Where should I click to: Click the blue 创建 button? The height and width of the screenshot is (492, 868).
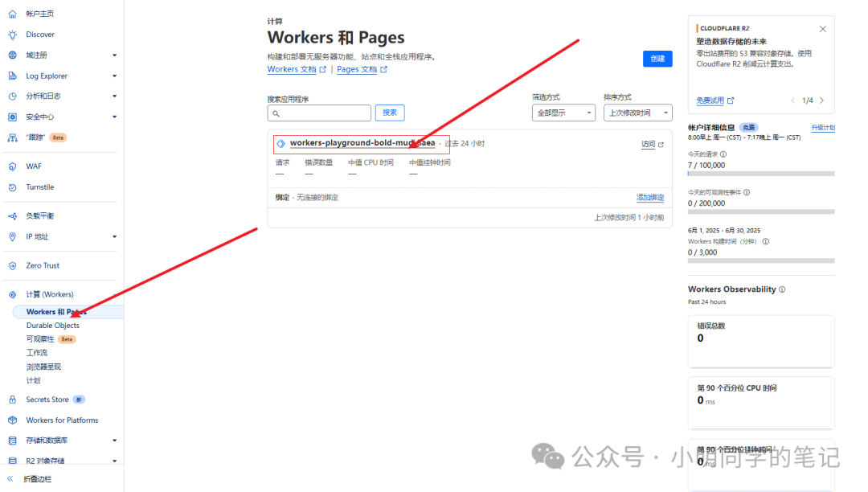657,59
